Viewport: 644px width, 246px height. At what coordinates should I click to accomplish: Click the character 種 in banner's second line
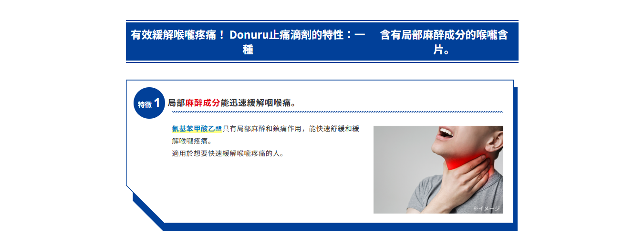pyautogui.click(x=248, y=49)
